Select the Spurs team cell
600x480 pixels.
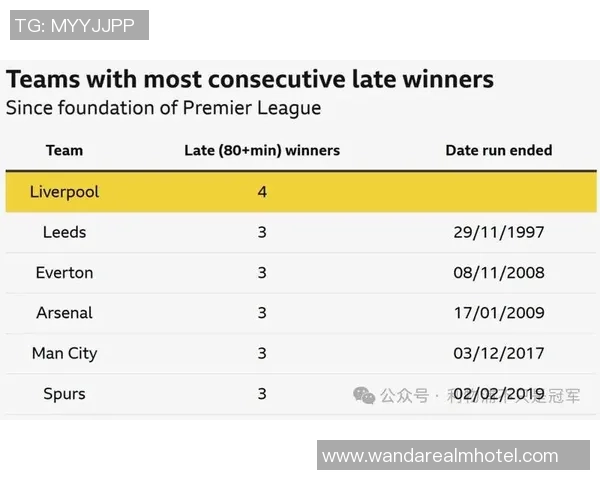pyautogui.click(x=64, y=394)
